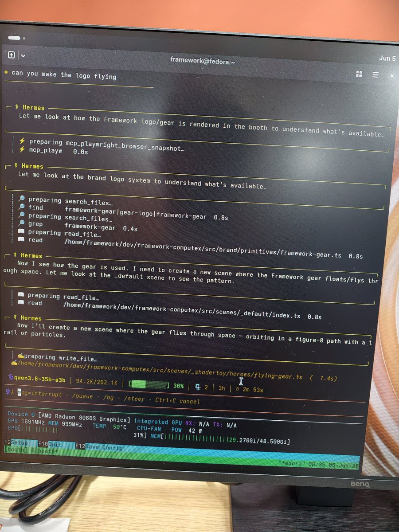
Task: Click the qwen3.6-35b-a3b model name
Action: (40, 380)
